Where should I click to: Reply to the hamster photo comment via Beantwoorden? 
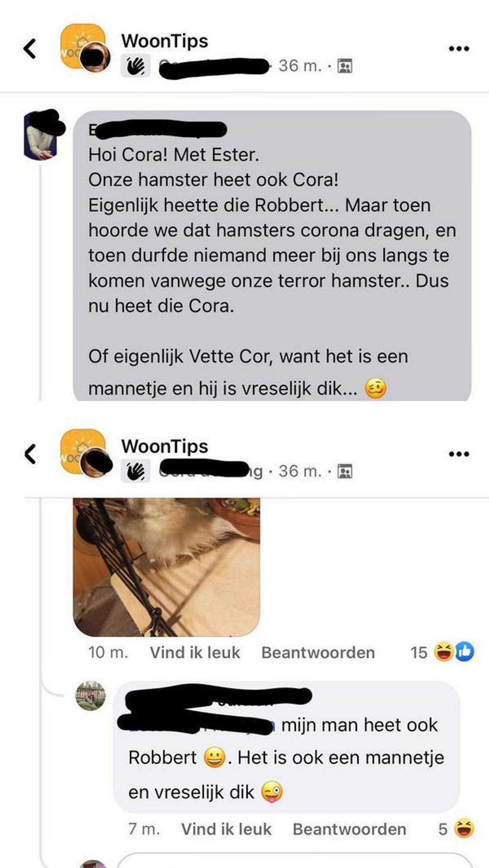(318, 653)
